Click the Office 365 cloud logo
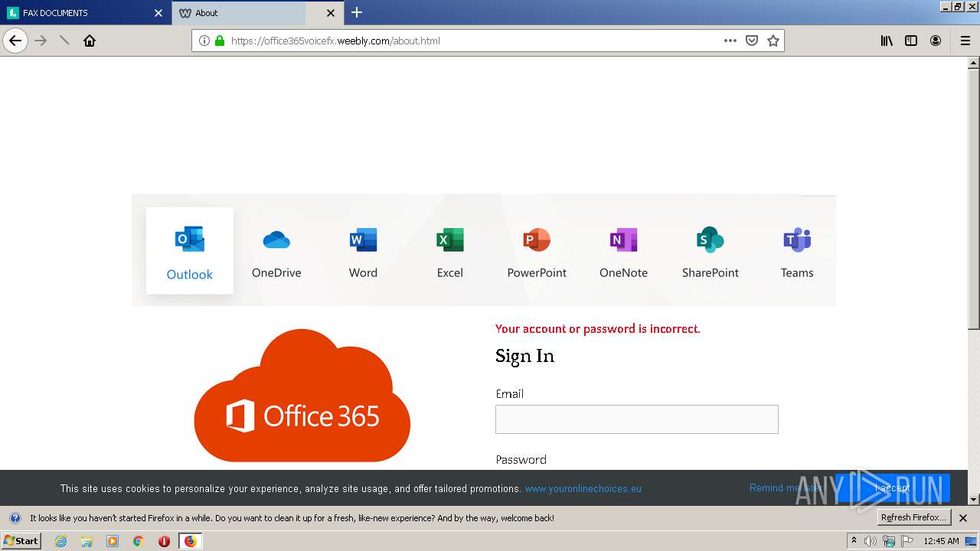This screenshot has width=980, height=551. tap(302, 396)
